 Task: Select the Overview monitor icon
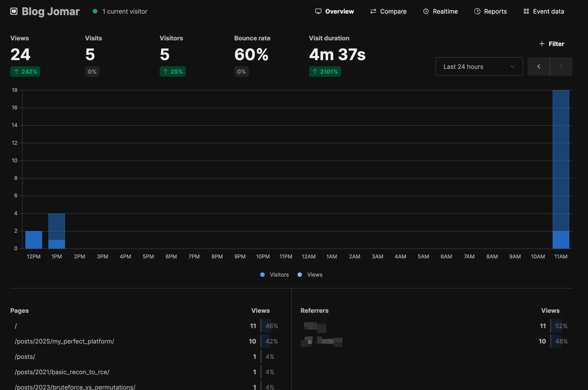[318, 11]
